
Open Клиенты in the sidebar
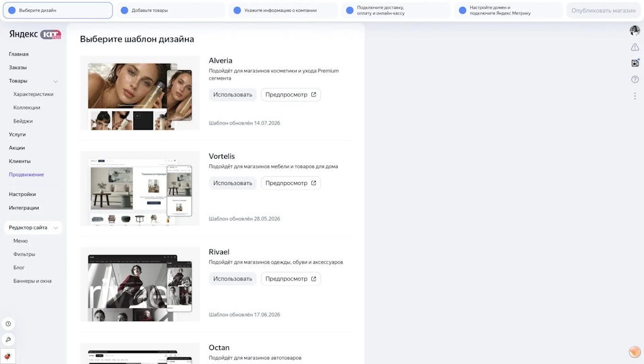20,161
